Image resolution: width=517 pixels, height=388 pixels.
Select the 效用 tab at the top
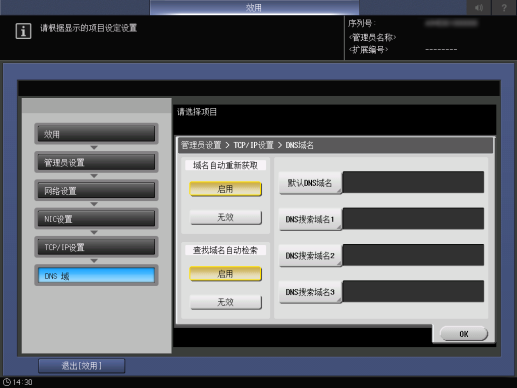tap(254, 8)
